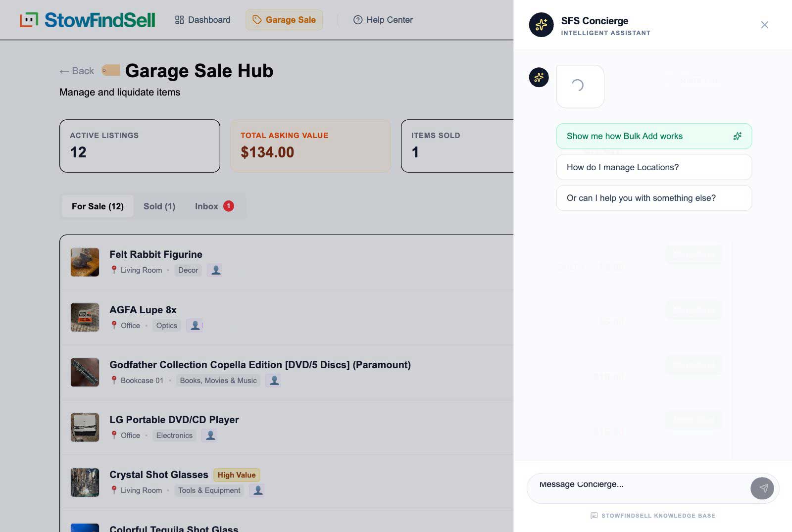
Task: Click the location pin beside Bookcase 01
Action: point(114,381)
